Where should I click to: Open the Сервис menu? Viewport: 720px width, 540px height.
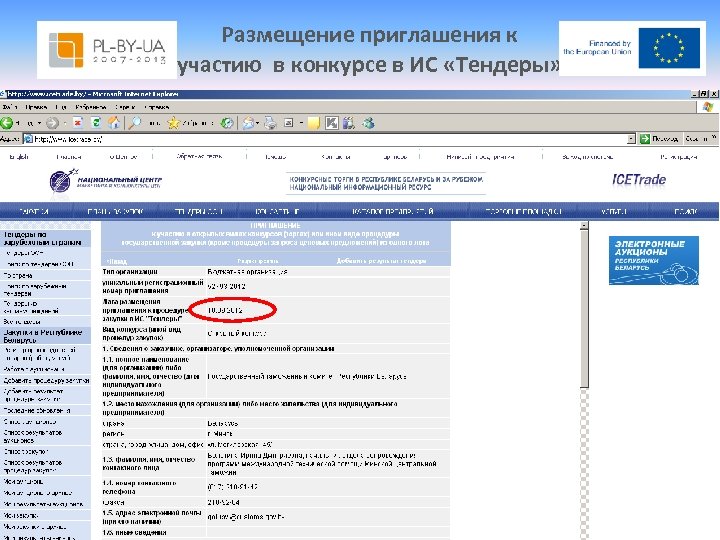coord(125,107)
